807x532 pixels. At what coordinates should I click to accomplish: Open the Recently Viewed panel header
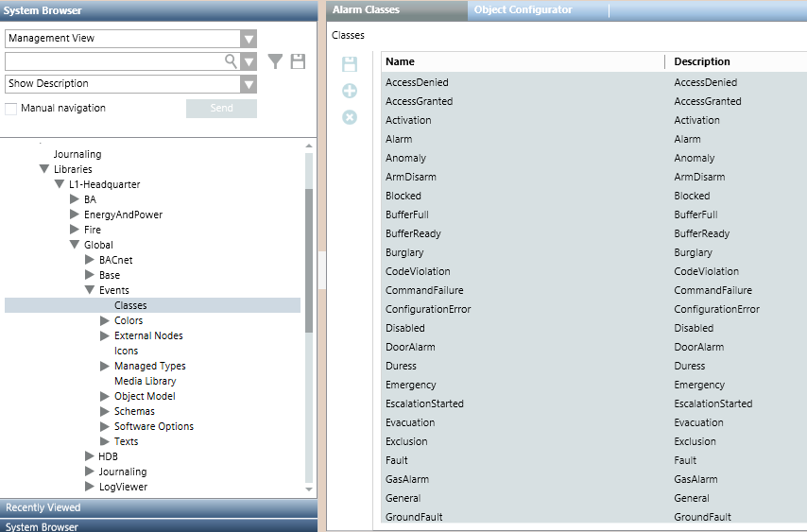[x=43, y=508]
